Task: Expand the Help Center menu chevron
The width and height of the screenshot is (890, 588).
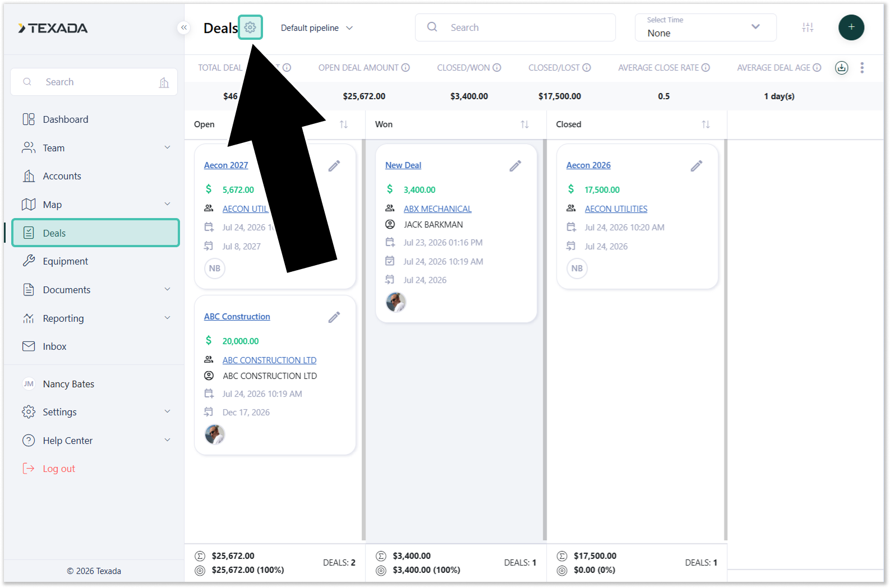Action: 167,440
